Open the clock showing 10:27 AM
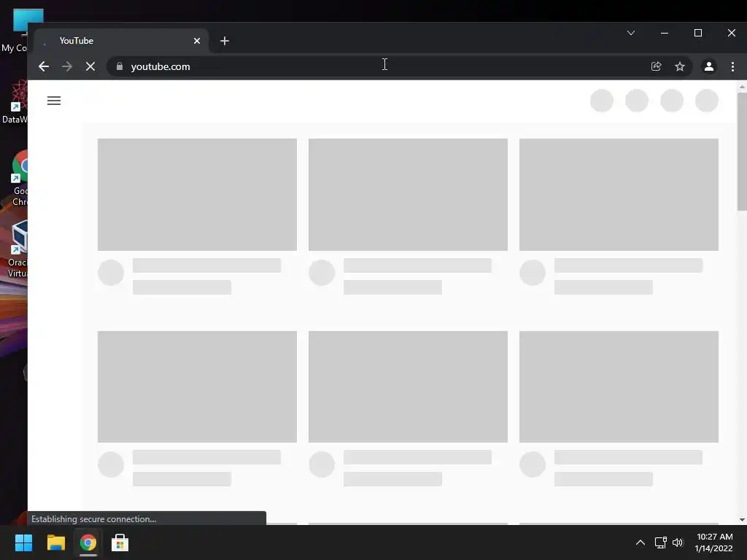The height and width of the screenshot is (560, 747). tap(714, 542)
